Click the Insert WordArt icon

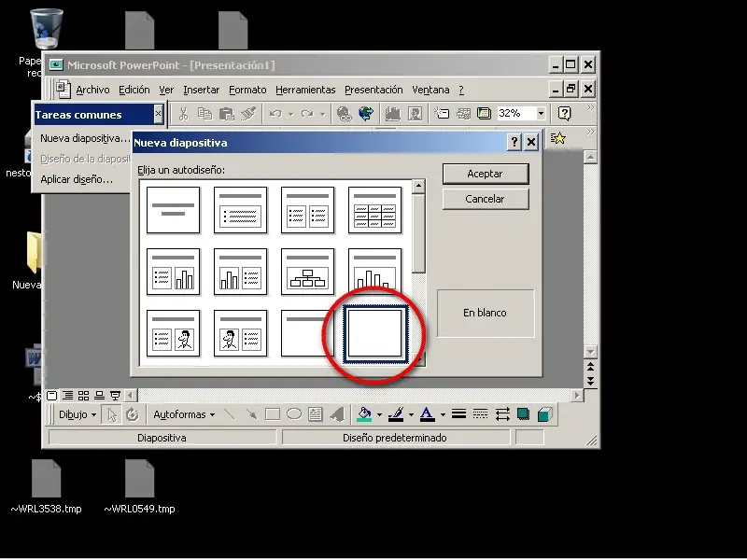pos(337,414)
